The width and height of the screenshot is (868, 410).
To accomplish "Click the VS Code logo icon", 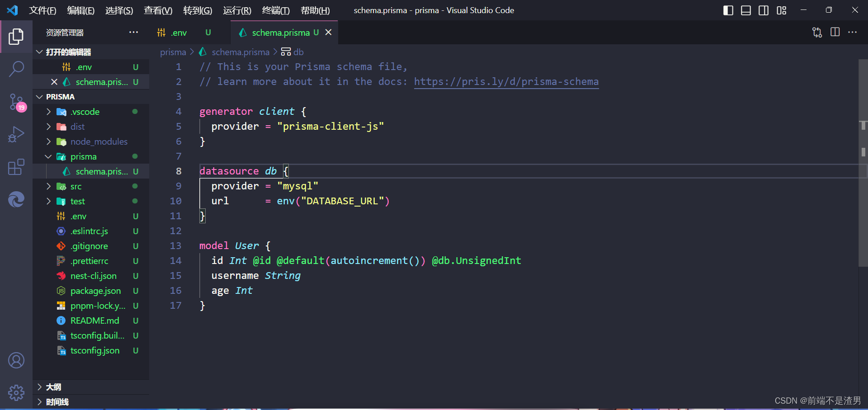I will [x=12, y=10].
